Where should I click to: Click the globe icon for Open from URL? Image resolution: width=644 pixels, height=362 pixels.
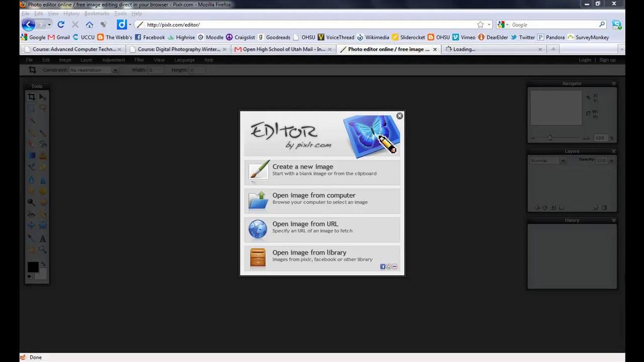[x=258, y=228]
